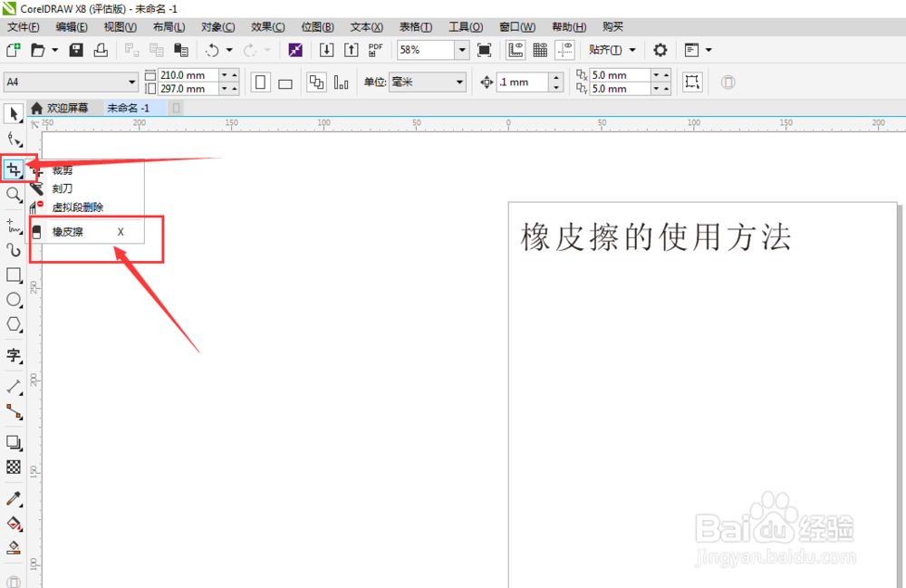Open the Export (PDF) icon on the toolbar
This screenshot has width=906, height=588.
coord(374,50)
